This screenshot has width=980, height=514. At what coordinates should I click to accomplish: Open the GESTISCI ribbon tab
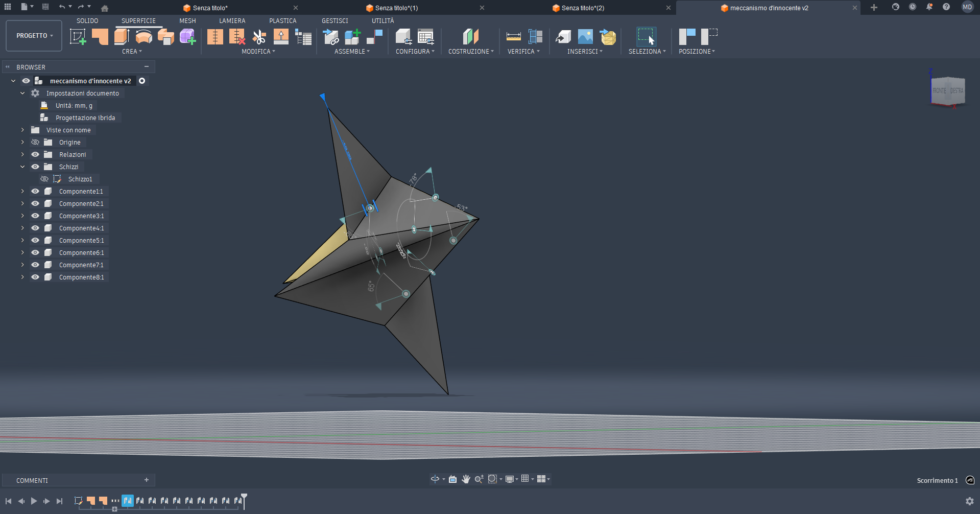(x=334, y=20)
